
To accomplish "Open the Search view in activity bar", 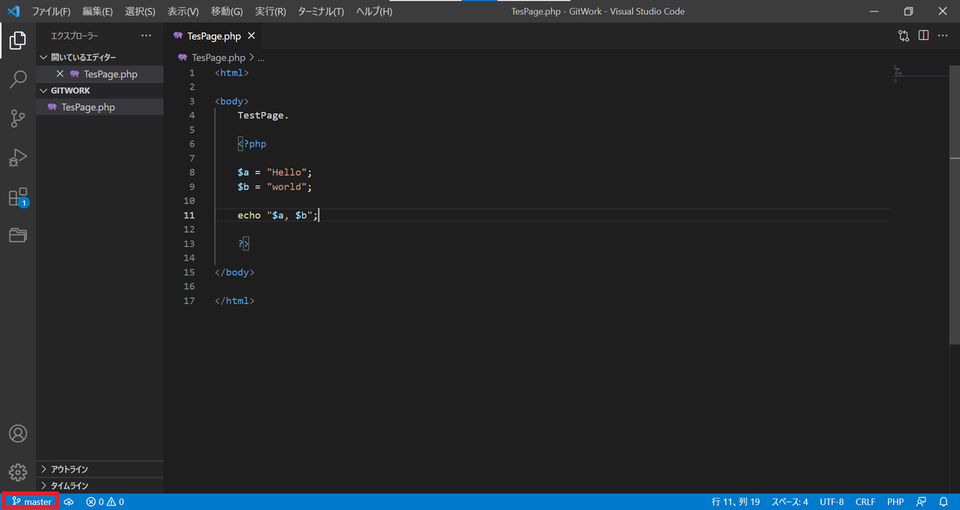I will click(18, 79).
